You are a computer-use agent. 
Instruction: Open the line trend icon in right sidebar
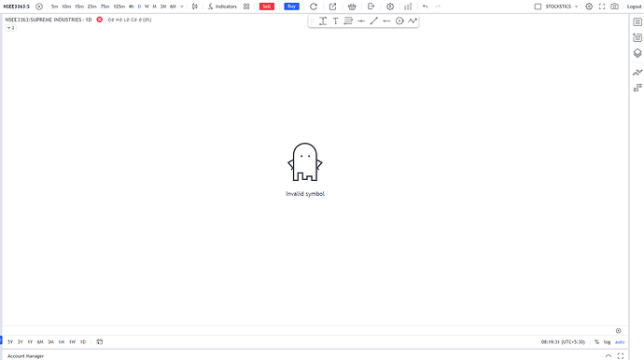click(637, 73)
